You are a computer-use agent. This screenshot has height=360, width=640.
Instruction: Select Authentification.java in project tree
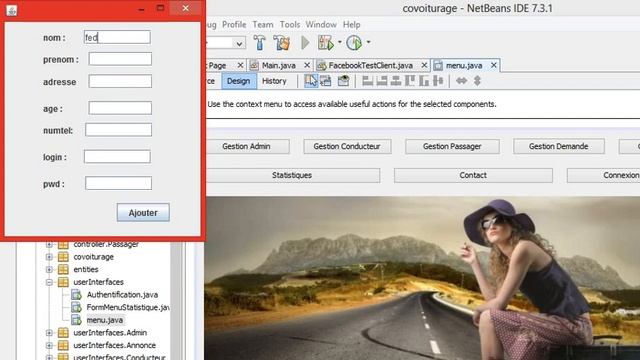[122, 295]
